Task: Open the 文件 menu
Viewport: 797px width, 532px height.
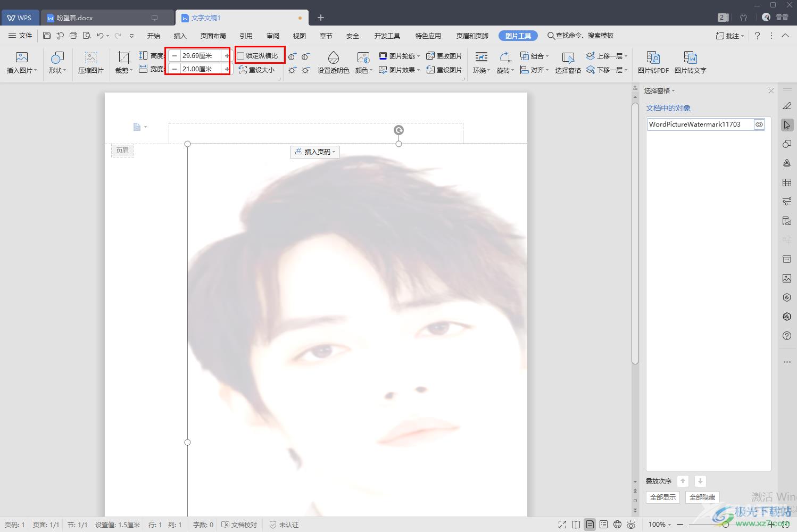Action: click(20, 36)
